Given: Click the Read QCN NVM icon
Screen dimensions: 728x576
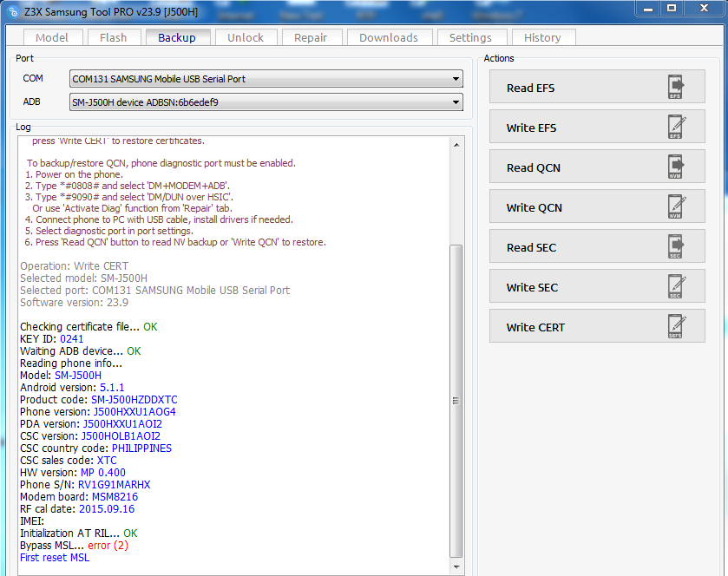Looking at the screenshot, I should [676, 167].
